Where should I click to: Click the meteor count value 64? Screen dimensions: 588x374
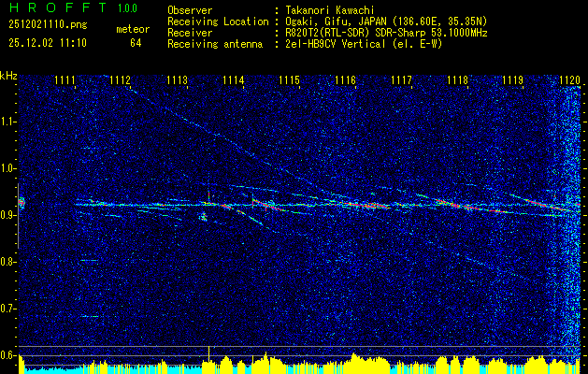pos(136,43)
